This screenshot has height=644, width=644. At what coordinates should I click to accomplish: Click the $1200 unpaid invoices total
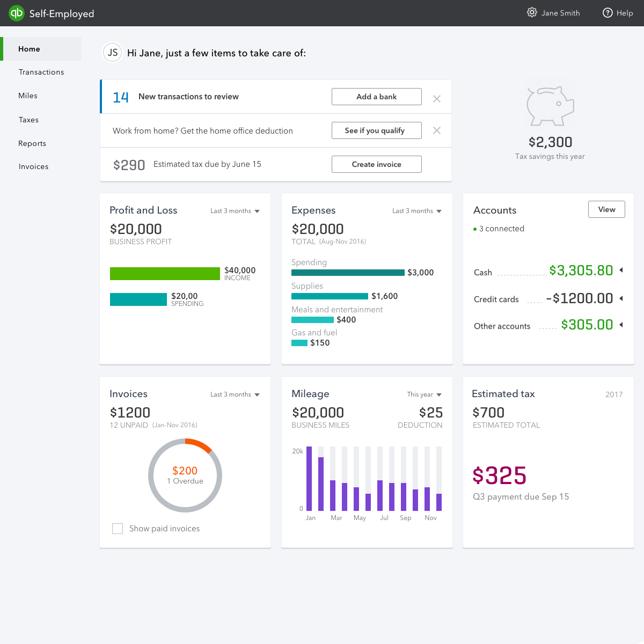(x=130, y=413)
